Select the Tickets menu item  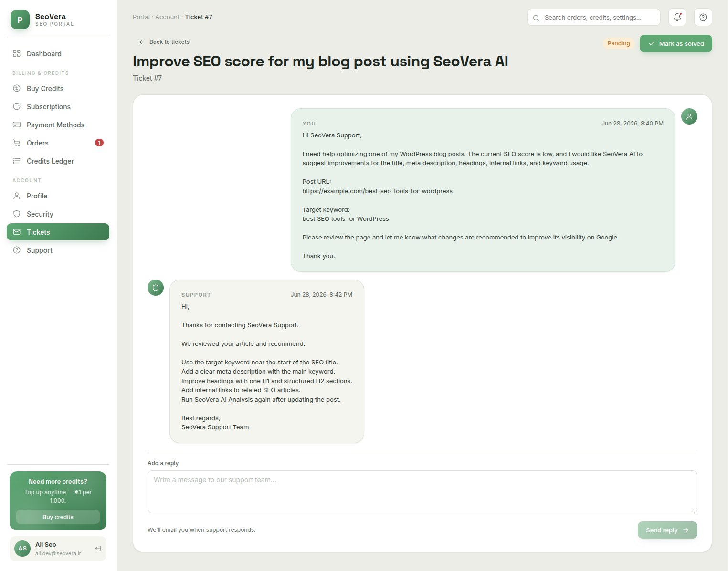tap(58, 232)
